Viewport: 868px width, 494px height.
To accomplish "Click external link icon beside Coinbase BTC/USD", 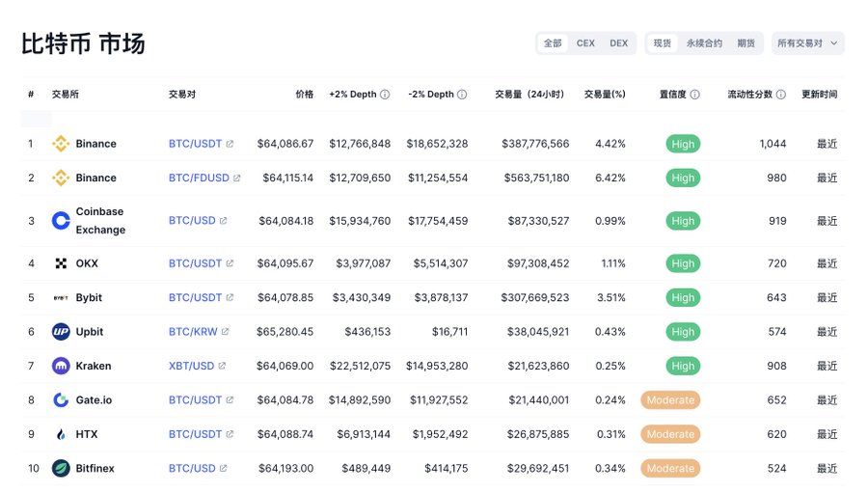I will click(x=223, y=220).
